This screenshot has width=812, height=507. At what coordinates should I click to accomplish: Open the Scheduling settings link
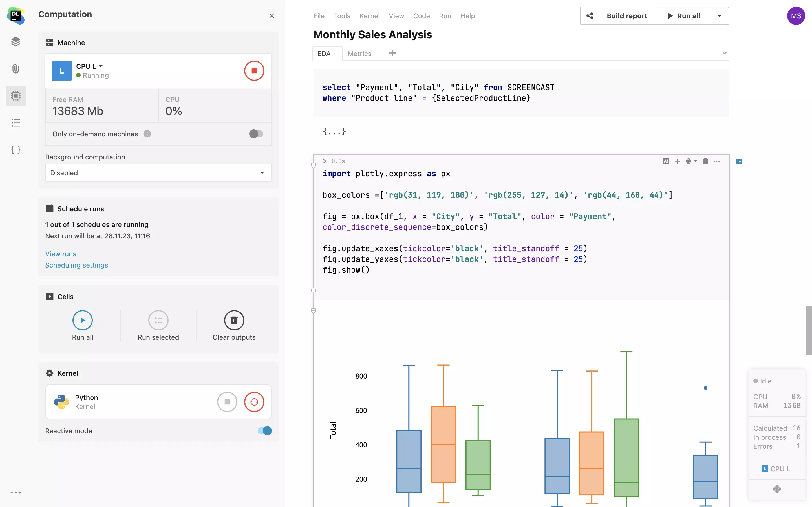point(76,265)
